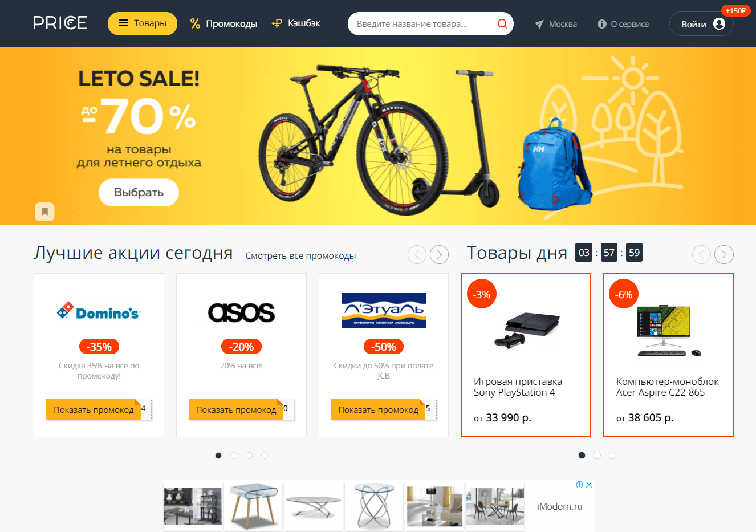
Task: Close the iModern.ru ad with X icon
Action: click(x=589, y=485)
